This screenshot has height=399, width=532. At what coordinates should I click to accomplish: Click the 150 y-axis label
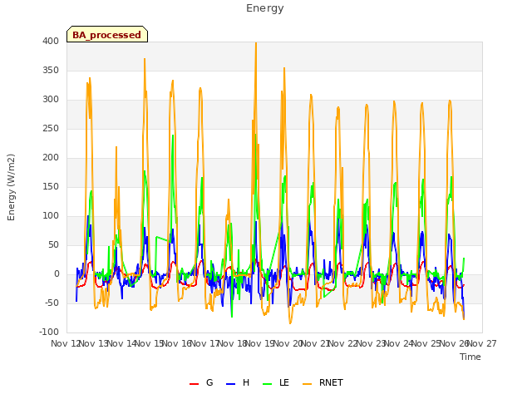(x=51, y=186)
